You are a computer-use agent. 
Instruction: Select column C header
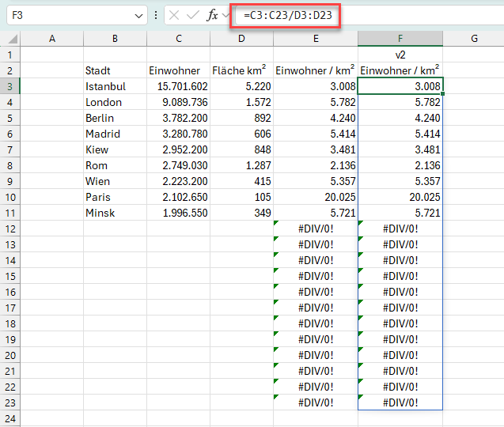tap(179, 39)
